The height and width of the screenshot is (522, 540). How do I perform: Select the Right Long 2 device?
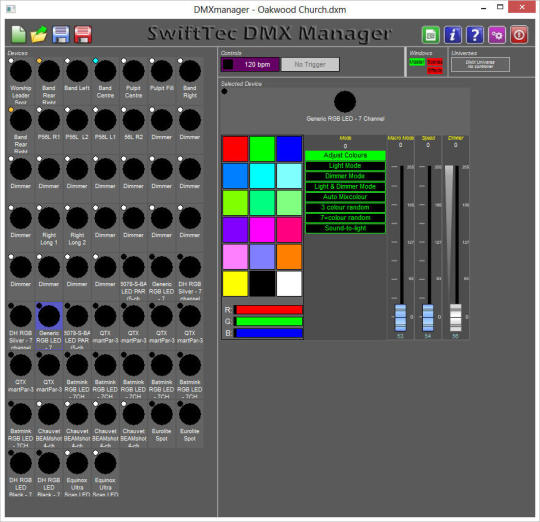coord(77,228)
